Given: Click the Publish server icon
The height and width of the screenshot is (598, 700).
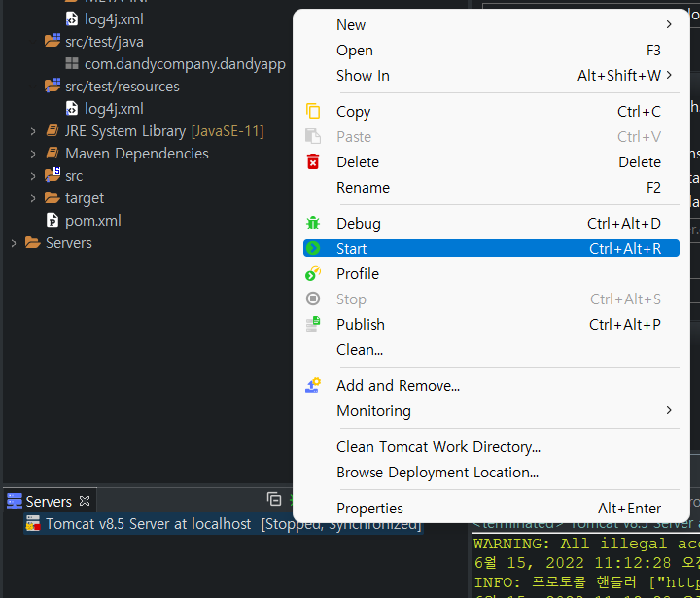Looking at the screenshot, I should [x=313, y=324].
